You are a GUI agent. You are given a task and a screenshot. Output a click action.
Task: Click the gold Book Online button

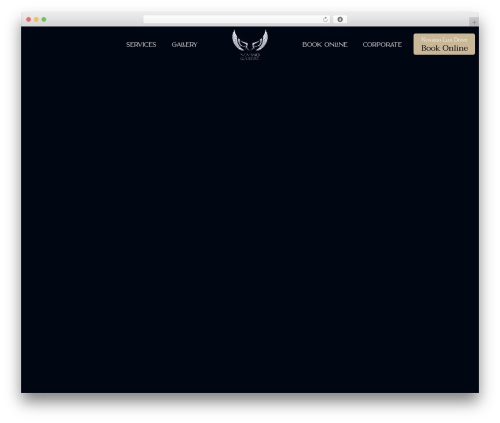click(444, 44)
